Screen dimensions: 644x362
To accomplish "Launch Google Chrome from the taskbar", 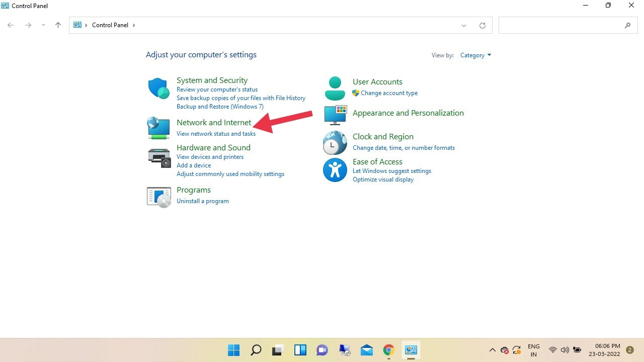I will pos(388,350).
